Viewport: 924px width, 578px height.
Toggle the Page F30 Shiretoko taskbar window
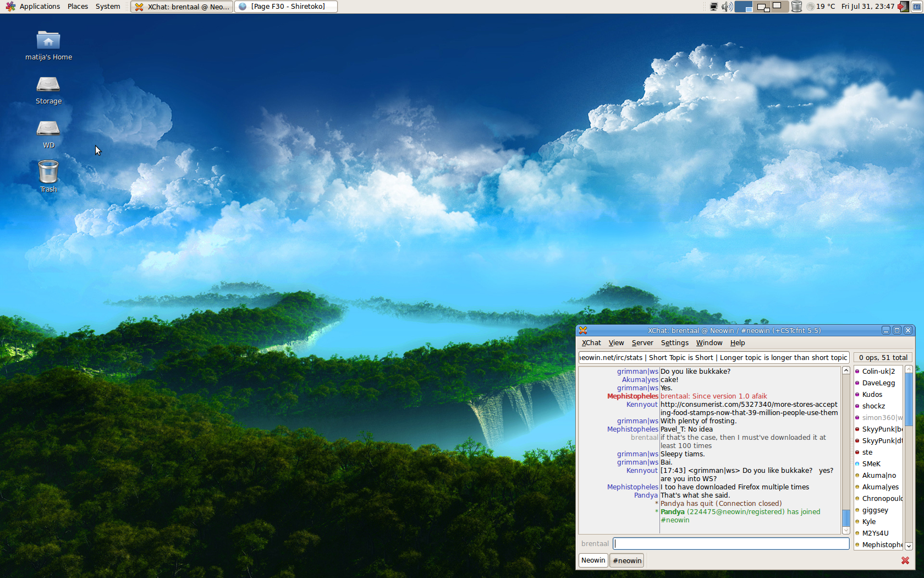286,7
